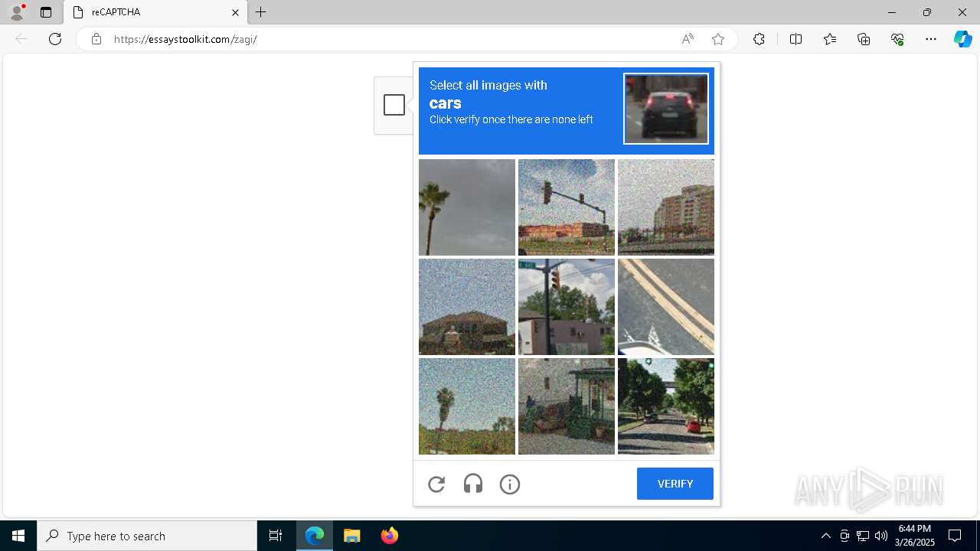Open File Explorer from the taskbar
Image resolution: width=980 pixels, height=551 pixels.
click(351, 536)
